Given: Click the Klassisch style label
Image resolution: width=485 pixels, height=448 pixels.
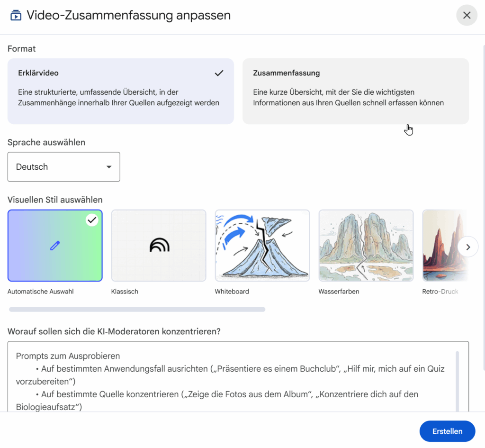Looking at the screenshot, I should (x=125, y=292).
